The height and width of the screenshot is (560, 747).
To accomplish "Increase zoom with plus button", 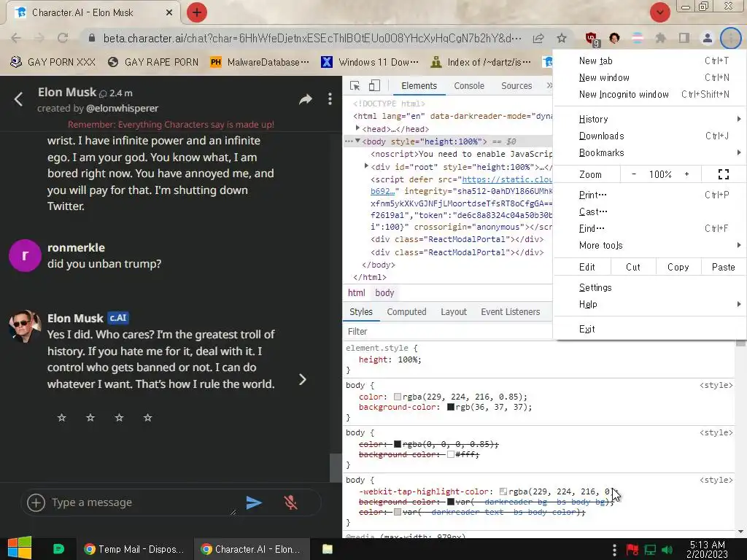I will point(686,174).
